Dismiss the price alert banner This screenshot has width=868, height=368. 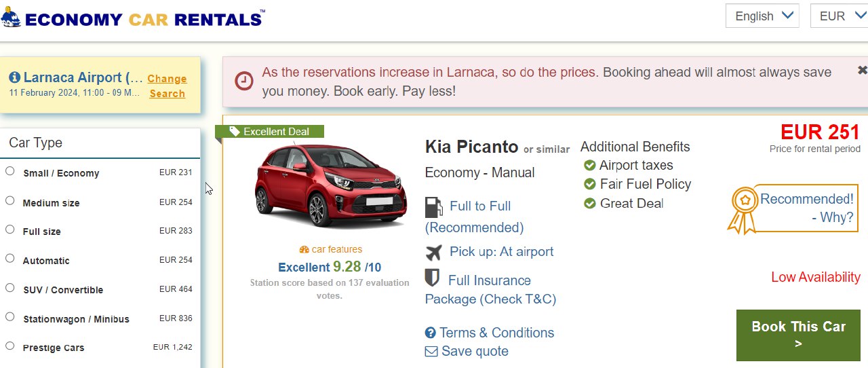[x=862, y=70]
